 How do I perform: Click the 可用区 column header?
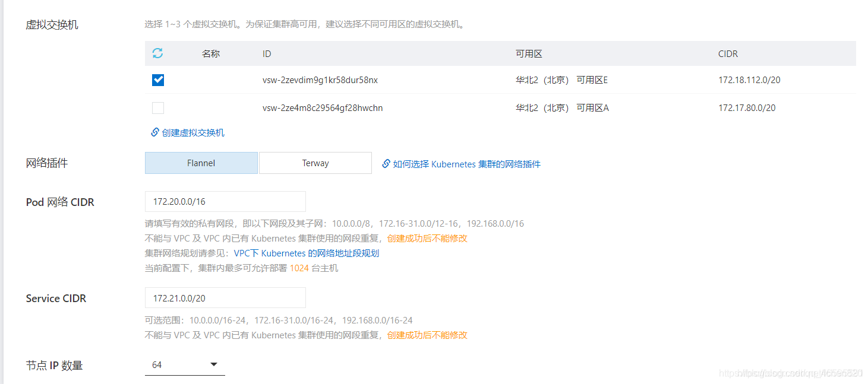click(529, 53)
